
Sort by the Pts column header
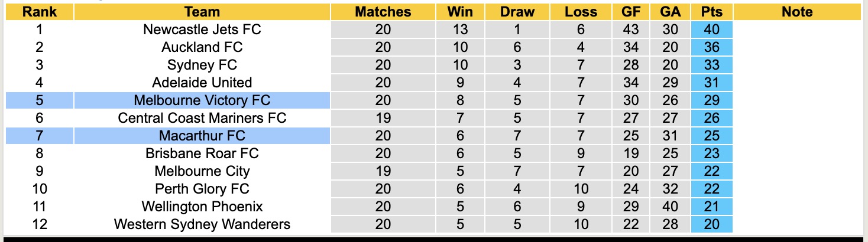[712, 12]
